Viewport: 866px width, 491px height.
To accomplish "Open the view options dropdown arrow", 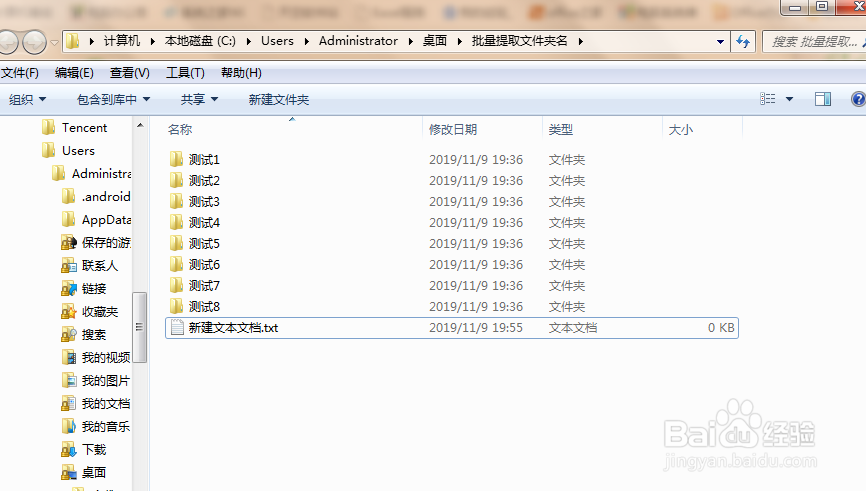I will (789, 99).
